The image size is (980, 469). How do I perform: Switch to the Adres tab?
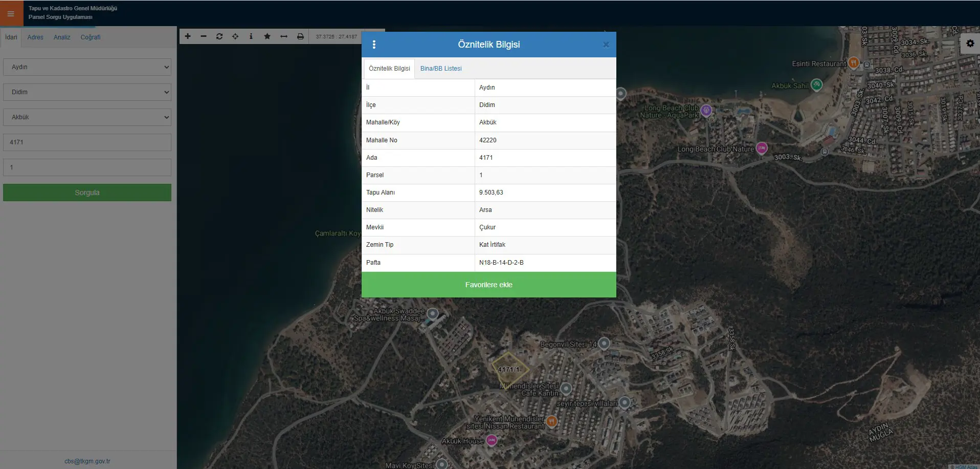pos(35,37)
